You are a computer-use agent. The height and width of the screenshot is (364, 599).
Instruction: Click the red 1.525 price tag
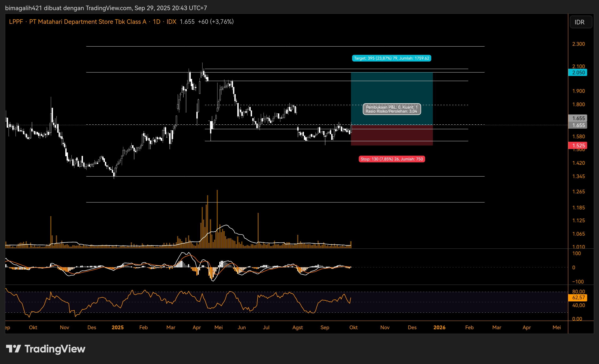coord(578,145)
